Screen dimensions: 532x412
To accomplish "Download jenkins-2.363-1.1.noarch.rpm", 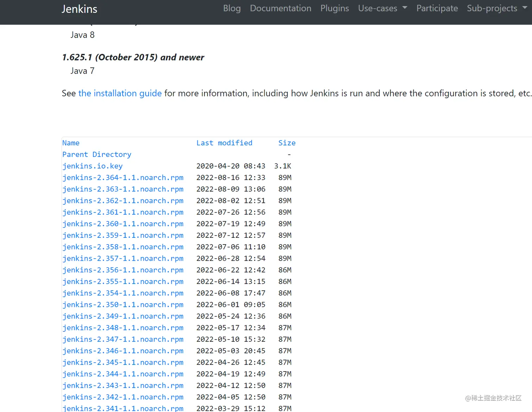I will tap(123, 189).
